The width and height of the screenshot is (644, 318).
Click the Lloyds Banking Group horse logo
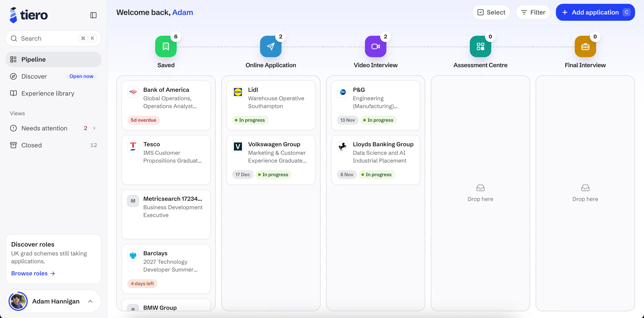coord(343,146)
